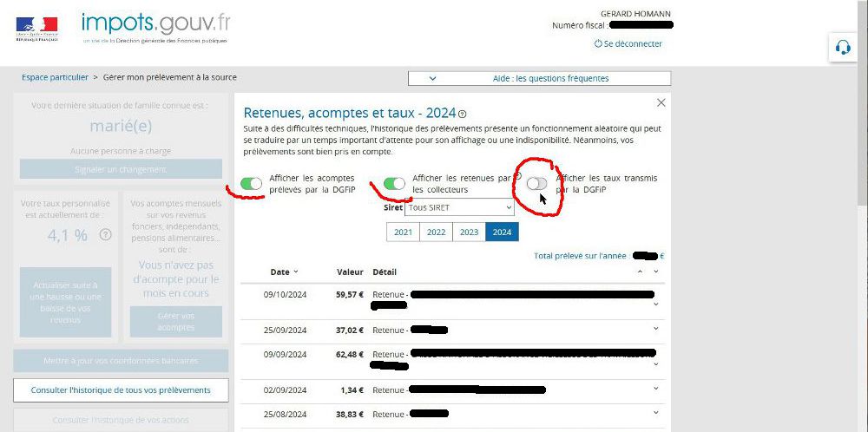Click the date 25/08/2024
The image size is (868, 432).
[x=285, y=415]
